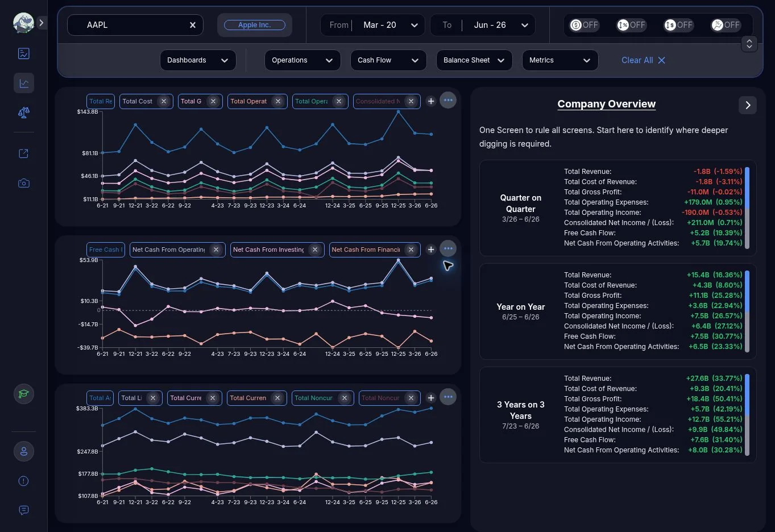Viewport: 775px width, 532px height.
Task: Open the Cash Flow dropdown
Action: pos(388,60)
